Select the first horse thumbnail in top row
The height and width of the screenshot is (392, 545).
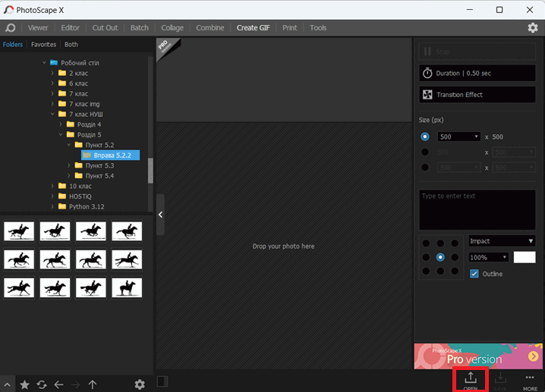pyautogui.click(x=19, y=231)
